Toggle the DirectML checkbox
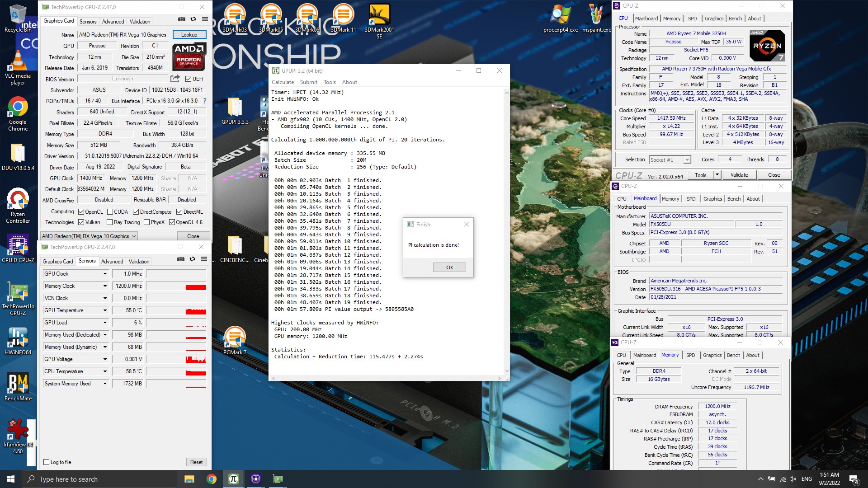The width and height of the screenshot is (868, 488). (x=179, y=211)
